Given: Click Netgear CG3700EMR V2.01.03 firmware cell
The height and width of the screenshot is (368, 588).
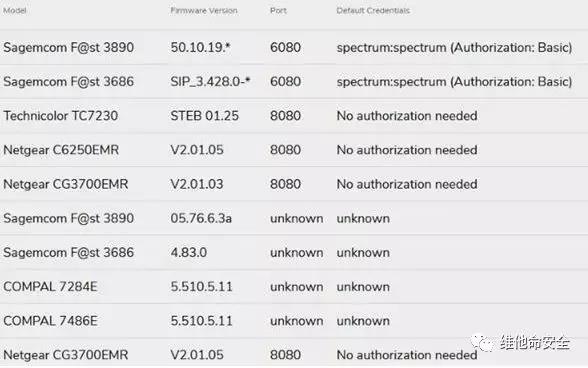Looking at the screenshot, I should 197,184.
